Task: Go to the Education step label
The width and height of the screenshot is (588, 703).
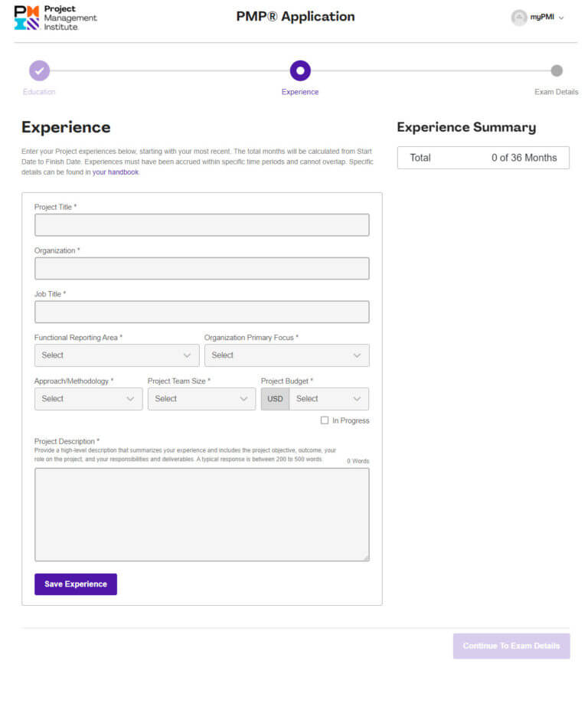Action: pos(39,92)
